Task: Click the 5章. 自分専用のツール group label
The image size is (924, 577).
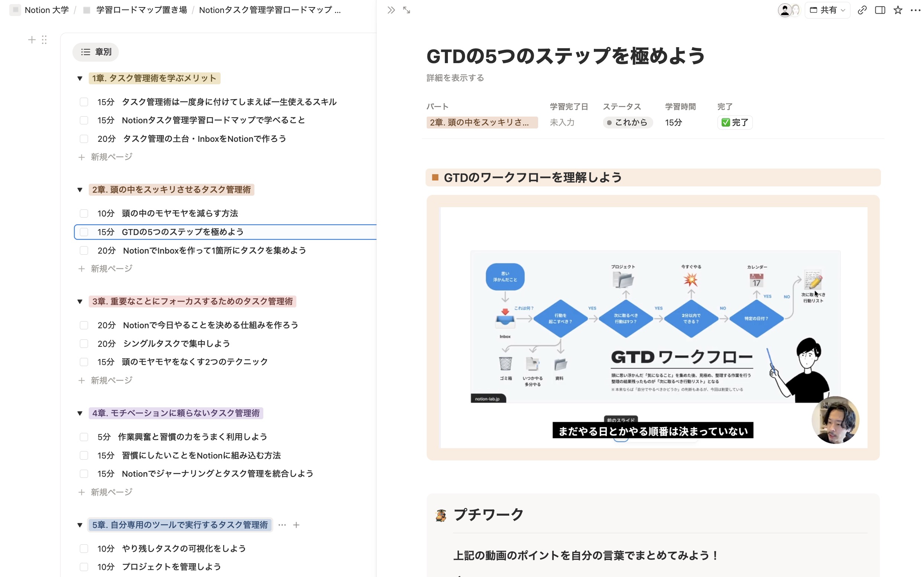Action: [x=180, y=525]
